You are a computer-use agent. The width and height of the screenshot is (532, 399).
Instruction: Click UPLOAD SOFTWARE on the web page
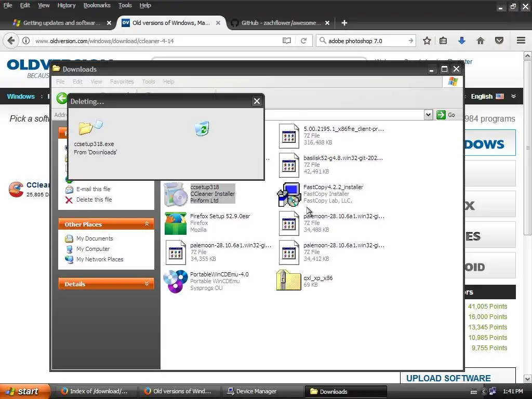pyautogui.click(x=448, y=378)
